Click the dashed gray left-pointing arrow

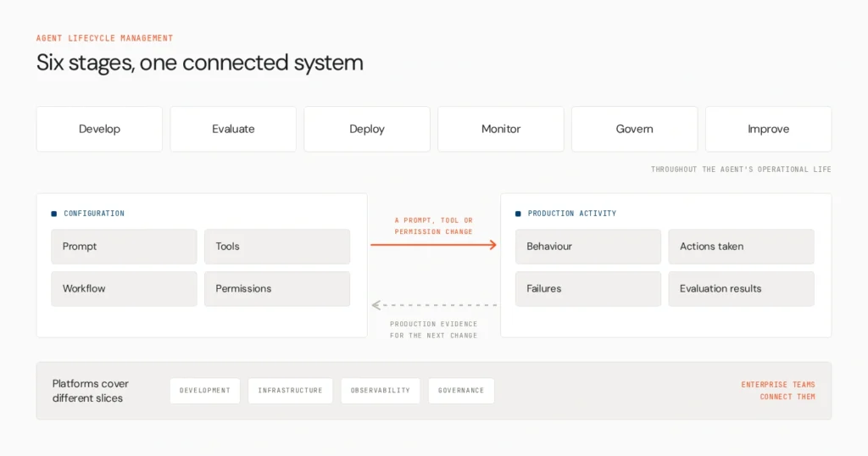(x=434, y=305)
